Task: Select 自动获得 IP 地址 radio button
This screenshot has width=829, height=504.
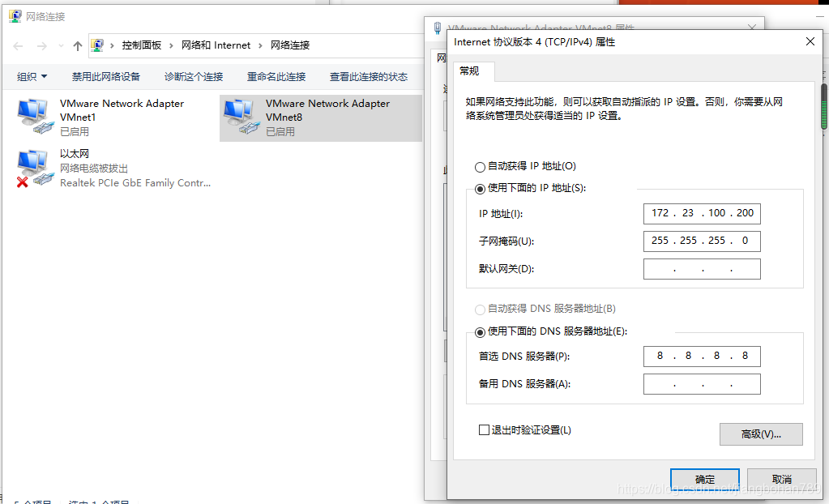Action: click(x=480, y=167)
